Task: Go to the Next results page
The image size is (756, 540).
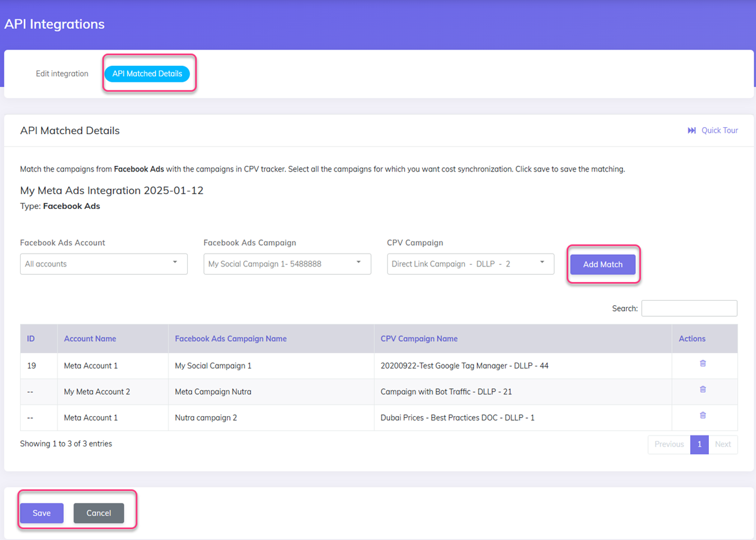Action: click(x=723, y=444)
